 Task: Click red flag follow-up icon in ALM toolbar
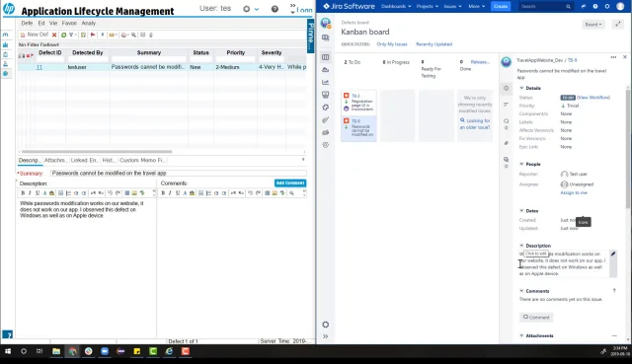click(x=93, y=36)
